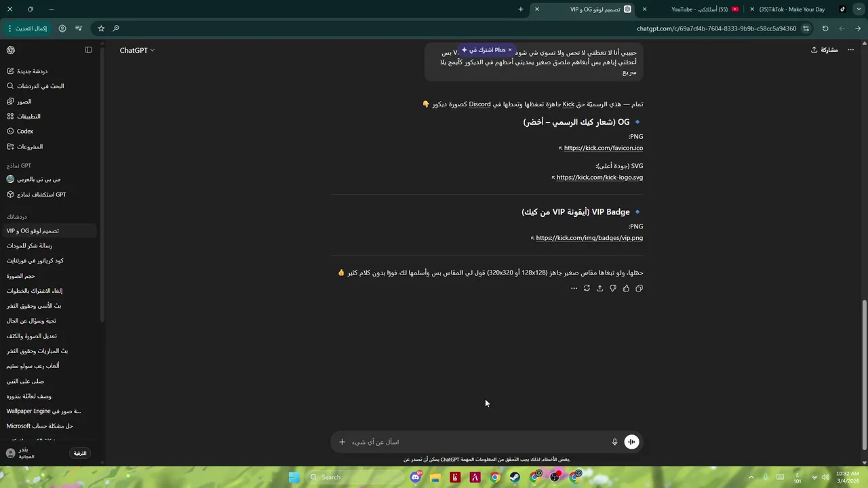This screenshot has height=488, width=868.
Task: Collapse the sidebar with the panel icon
Action: (88, 50)
